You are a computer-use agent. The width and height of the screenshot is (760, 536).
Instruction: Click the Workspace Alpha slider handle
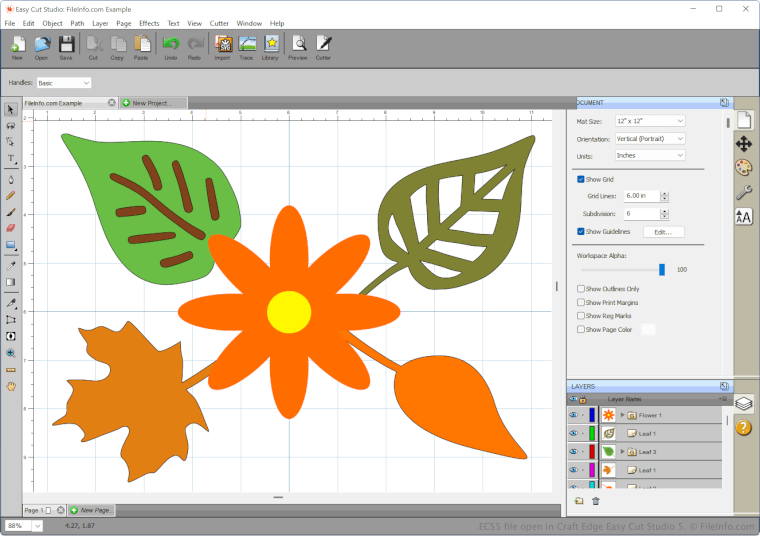tap(661, 269)
